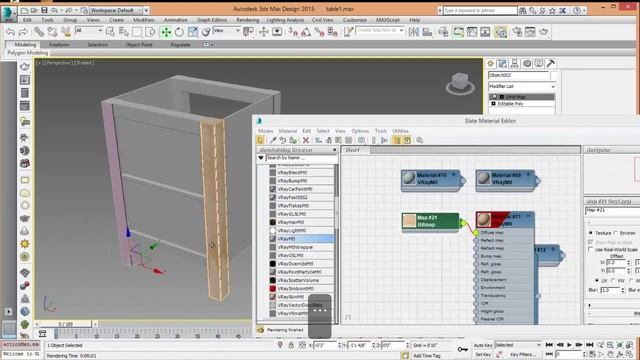Open the Create Selection Set dropdown
Viewport: 640px width, 360px height.
tap(380, 31)
